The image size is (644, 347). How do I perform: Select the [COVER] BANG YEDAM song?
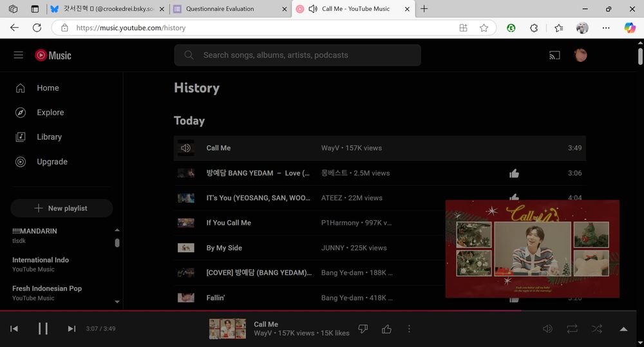[259, 273]
